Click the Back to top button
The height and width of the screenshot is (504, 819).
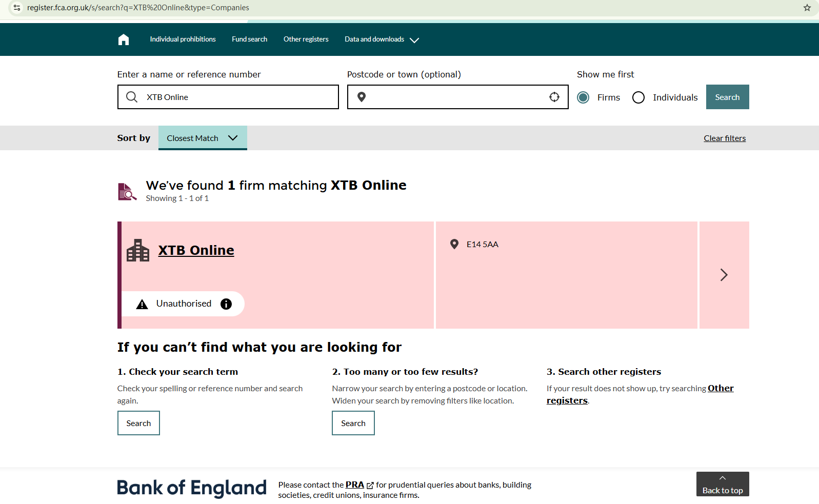click(723, 484)
